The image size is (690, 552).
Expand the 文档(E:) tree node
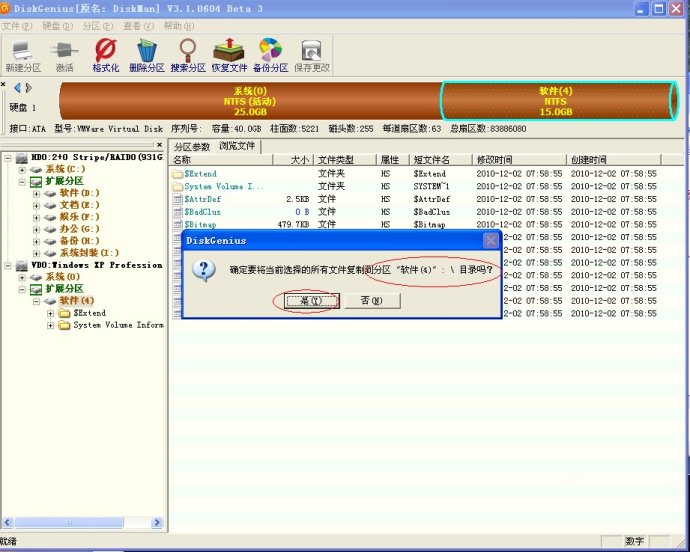(x=36, y=205)
